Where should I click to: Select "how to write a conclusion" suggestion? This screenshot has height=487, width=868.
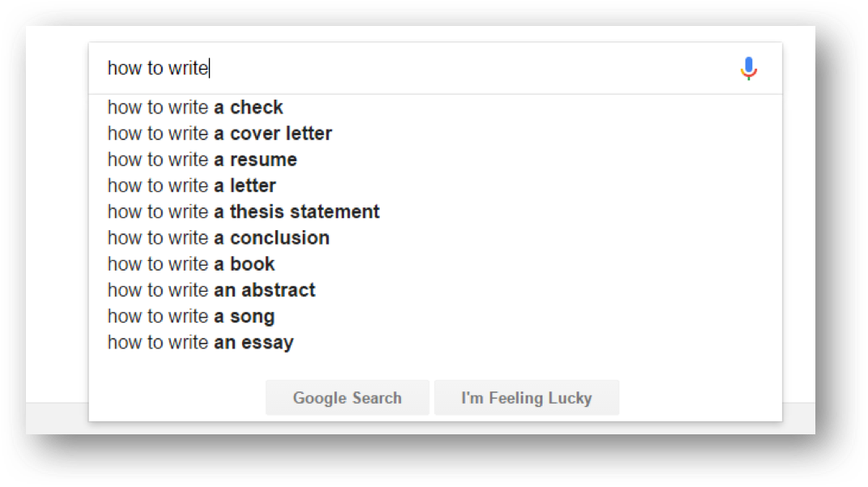click(x=218, y=238)
